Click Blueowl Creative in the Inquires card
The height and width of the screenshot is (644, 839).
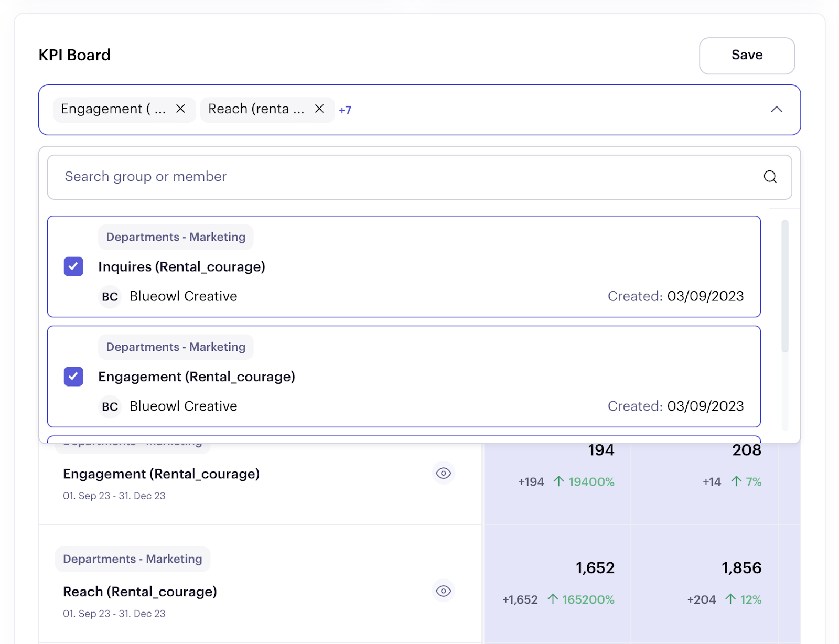click(184, 296)
